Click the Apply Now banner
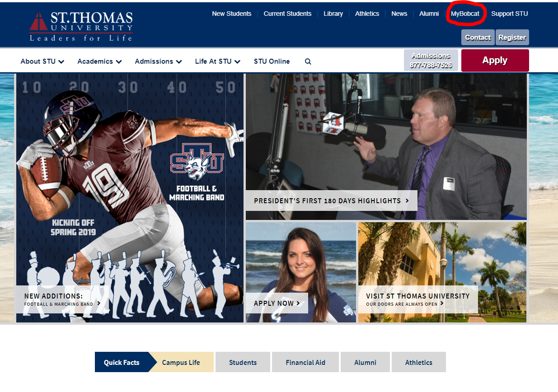The width and height of the screenshot is (558, 392). tap(277, 303)
